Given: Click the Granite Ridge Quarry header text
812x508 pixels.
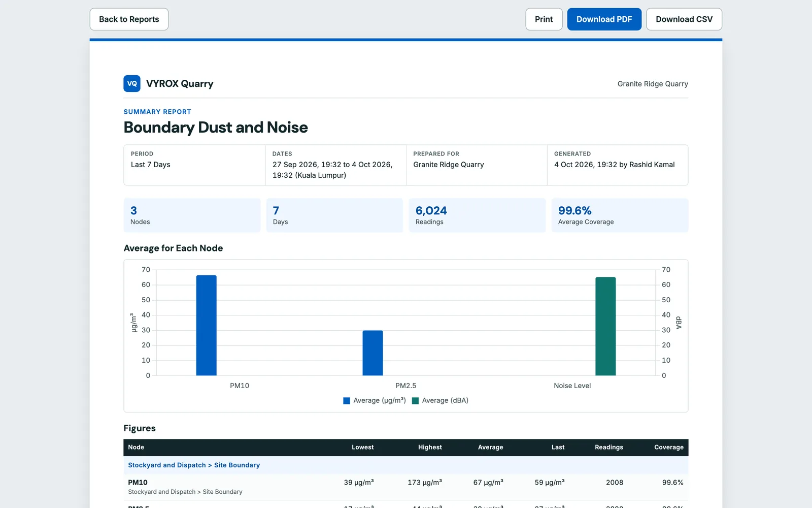Looking at the screenshot, I should (x=653, y=84).
